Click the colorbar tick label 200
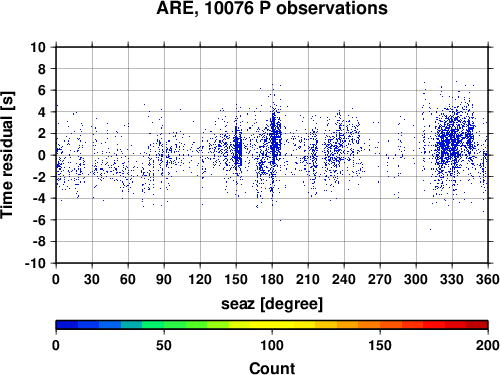Screen dimensions: 500x375 click(488, 345)
